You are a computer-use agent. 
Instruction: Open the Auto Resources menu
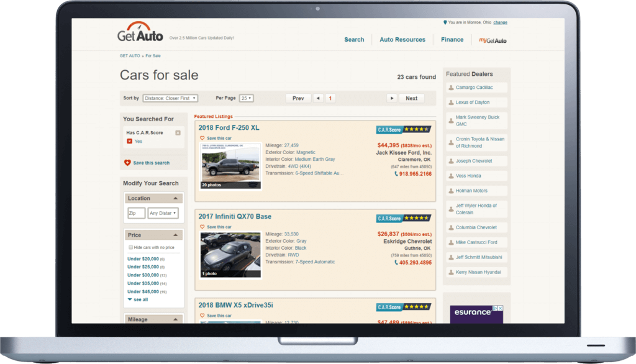[402, 40]
